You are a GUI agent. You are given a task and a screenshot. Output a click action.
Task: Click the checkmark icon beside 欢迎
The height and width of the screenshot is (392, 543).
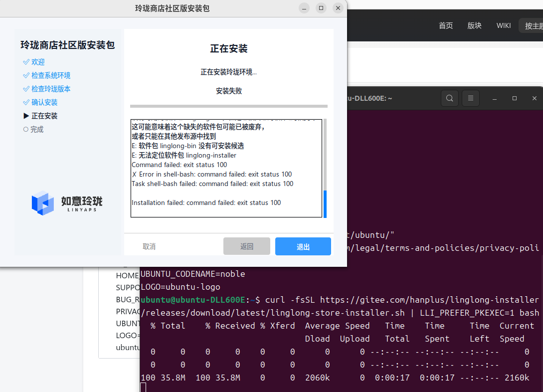(x=26, y=62)
